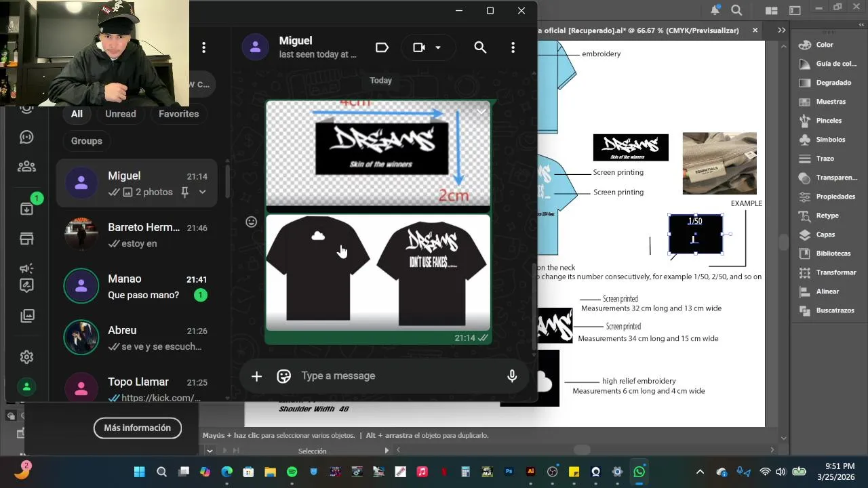
Task: Open Illustrator Propiedades panel
Action: click(828, 197)
